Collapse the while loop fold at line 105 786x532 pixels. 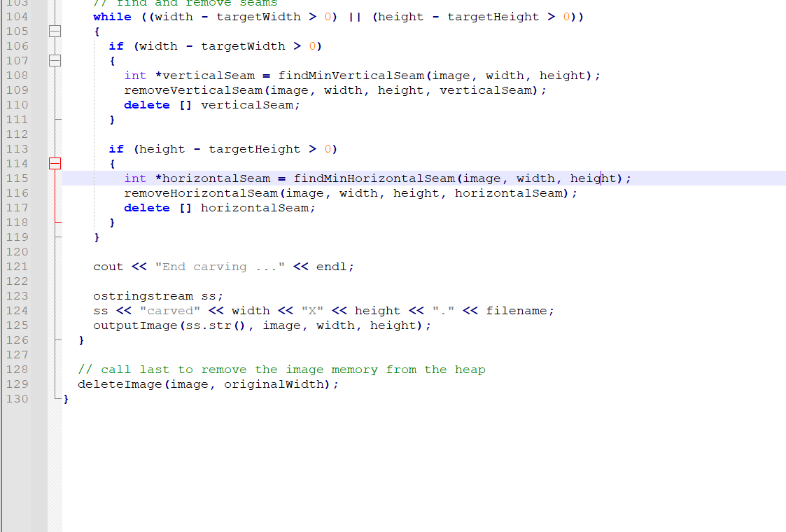(55, 31)
